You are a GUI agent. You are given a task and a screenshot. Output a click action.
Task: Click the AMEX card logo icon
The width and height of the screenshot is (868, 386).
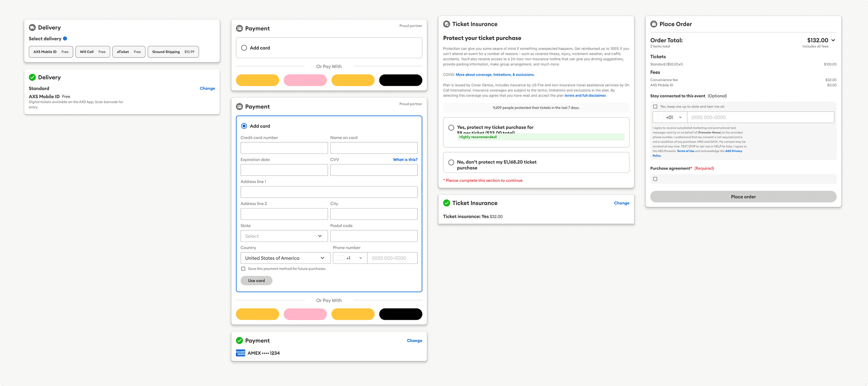(240, 353)
